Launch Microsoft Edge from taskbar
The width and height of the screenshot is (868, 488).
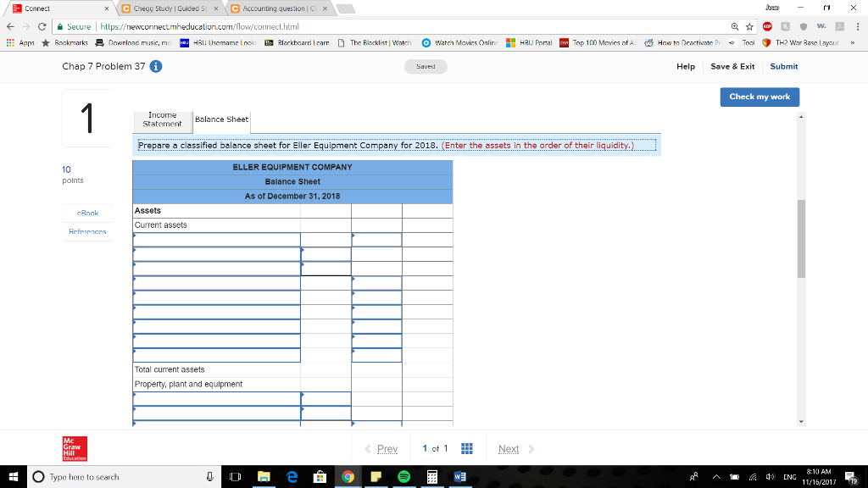click(x=292, y=477)
